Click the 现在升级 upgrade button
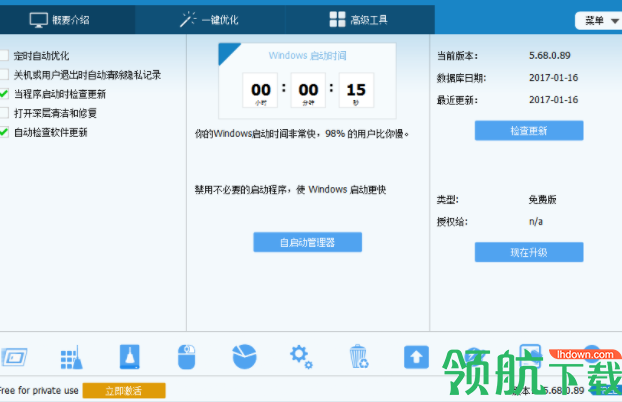This screenshot has height=402, width=622. point(529,252)
